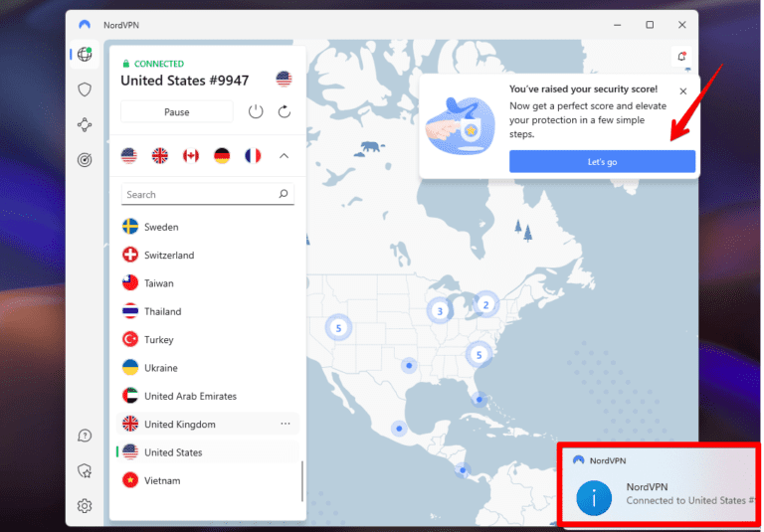Click the Florida server dot on map

pyautogui.click(x=478, y=400)
